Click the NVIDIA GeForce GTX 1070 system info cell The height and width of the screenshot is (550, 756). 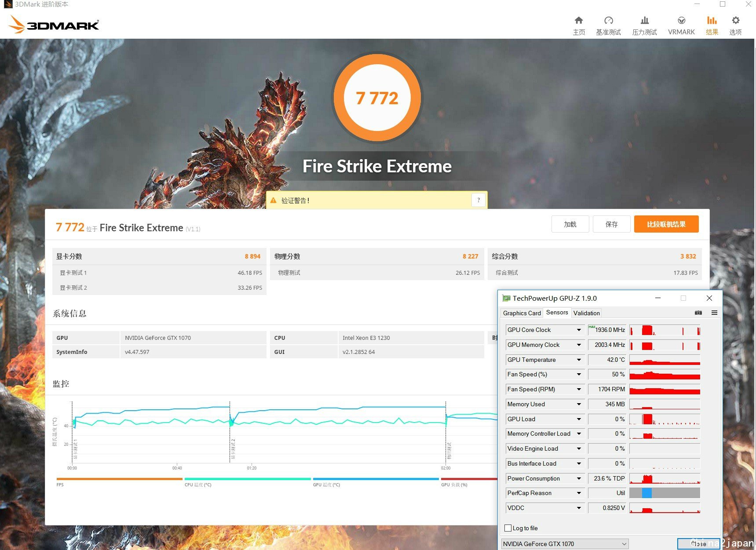click(x=193, y=338)
